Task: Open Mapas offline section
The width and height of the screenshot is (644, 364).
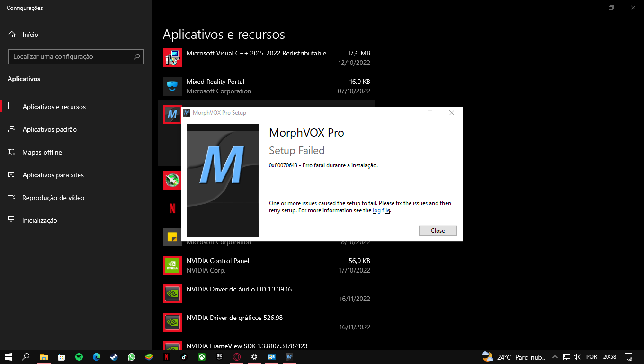Action: [x=76, y=152]
